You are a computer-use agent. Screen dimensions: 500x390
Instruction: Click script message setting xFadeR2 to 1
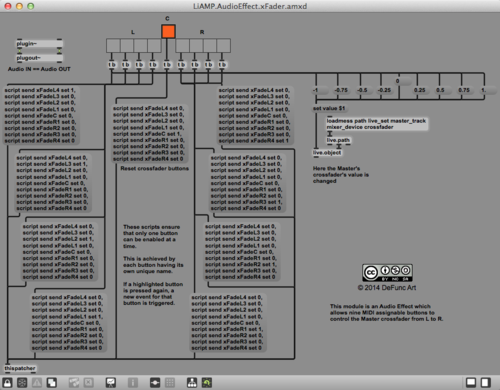point(241,252)
